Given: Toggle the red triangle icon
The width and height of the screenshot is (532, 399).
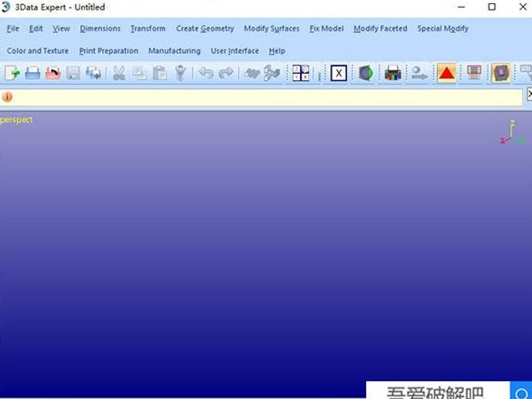Looking at the screenshot, I should point(446,73).
